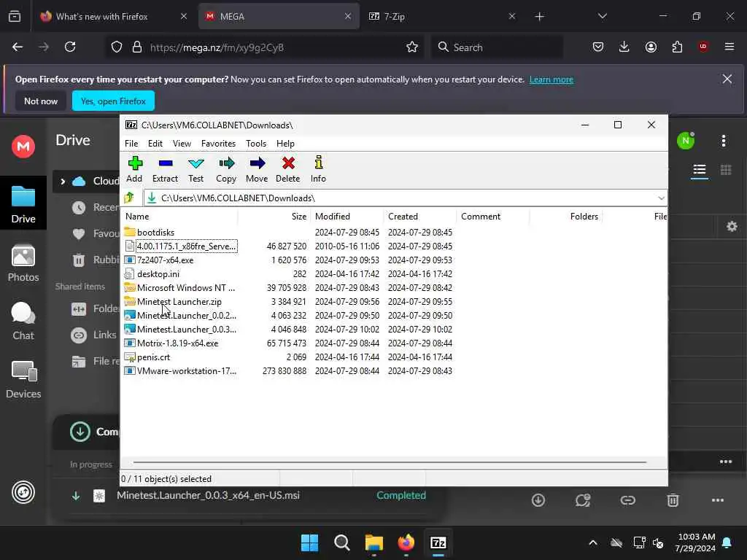This screenshot has height=560, width=747.
Task: Click the MEGA user avatar N
Action: (686, 141)
